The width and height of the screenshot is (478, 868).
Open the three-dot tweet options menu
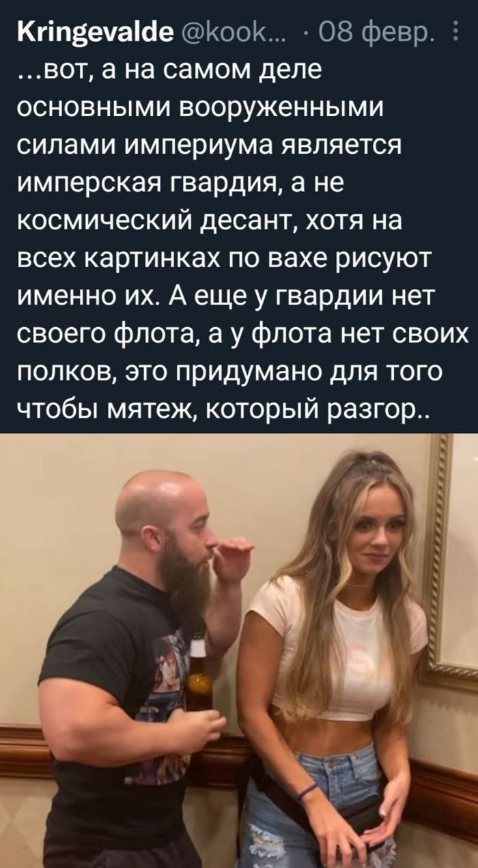[467, 31]
